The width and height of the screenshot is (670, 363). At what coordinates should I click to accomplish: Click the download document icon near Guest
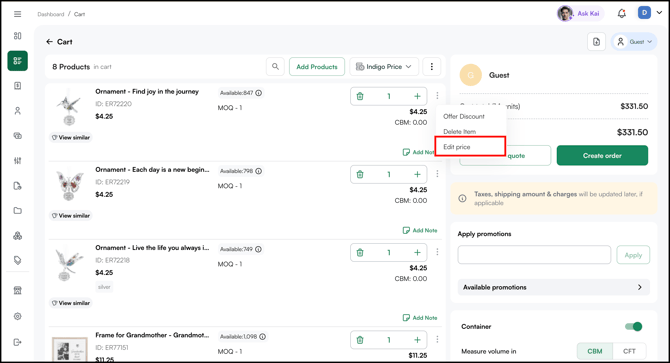597,42
